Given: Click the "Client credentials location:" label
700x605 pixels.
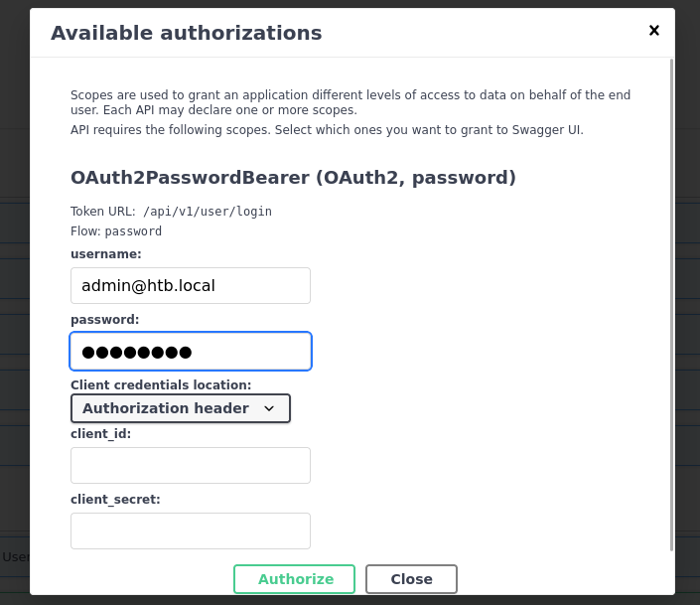Looking at the screenshot, I should point(161,384).
